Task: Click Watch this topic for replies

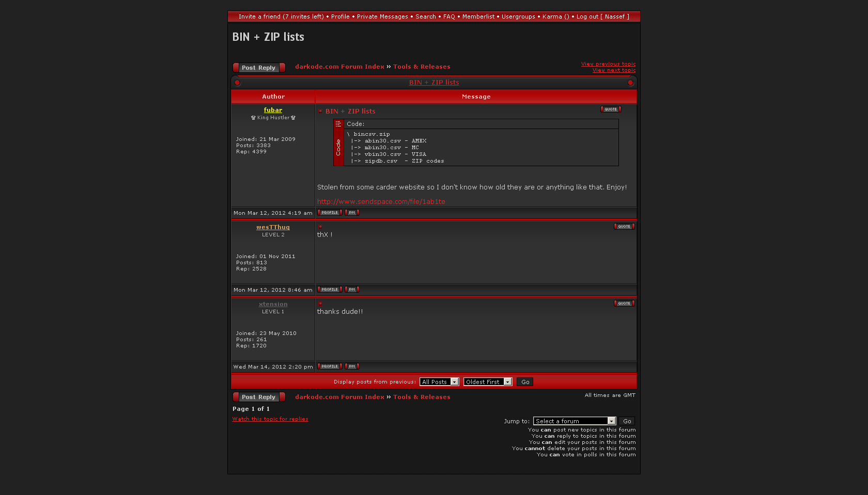Action: click(x=270, y=419)
